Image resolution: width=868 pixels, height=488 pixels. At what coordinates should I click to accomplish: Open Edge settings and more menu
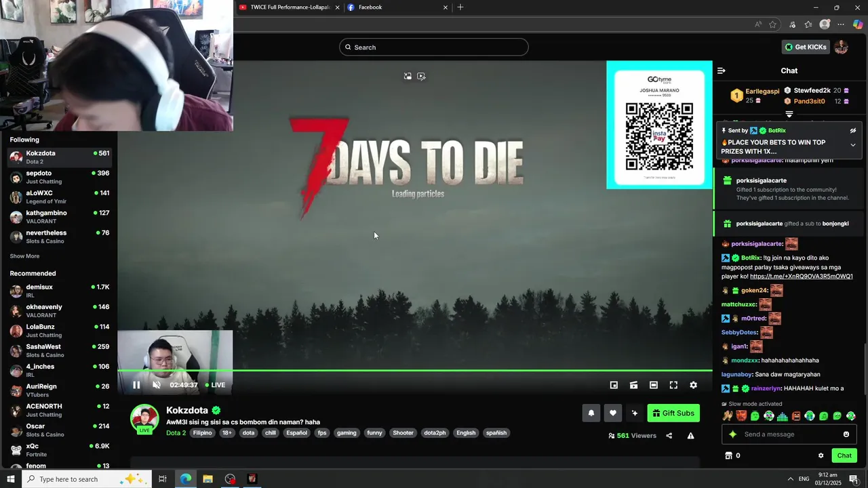click(841, 24)
